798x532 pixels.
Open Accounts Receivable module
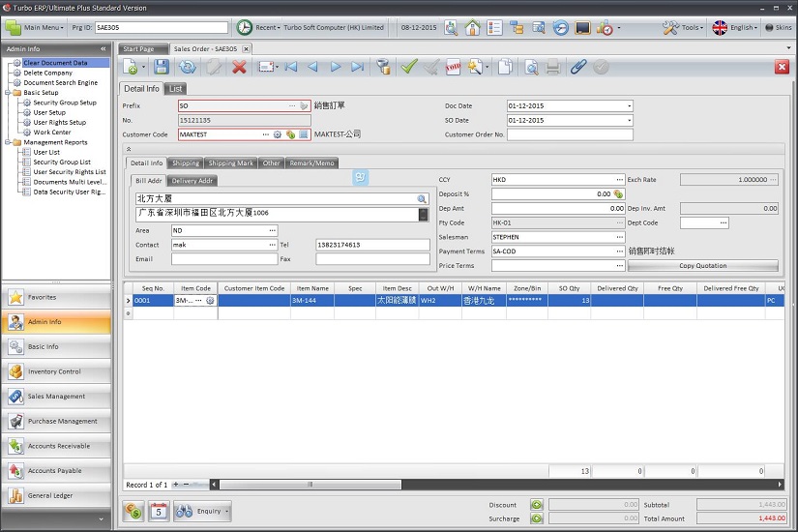coord(56,446)
